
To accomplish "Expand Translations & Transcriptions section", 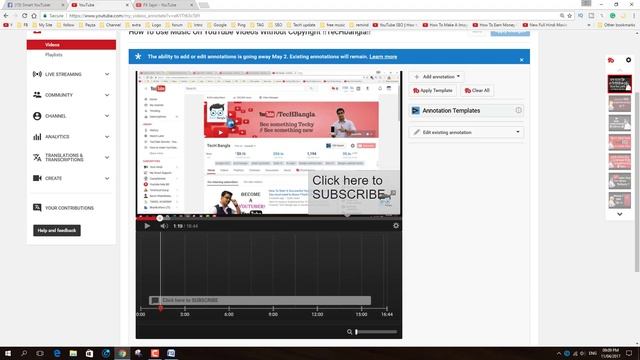I will 107,158.
